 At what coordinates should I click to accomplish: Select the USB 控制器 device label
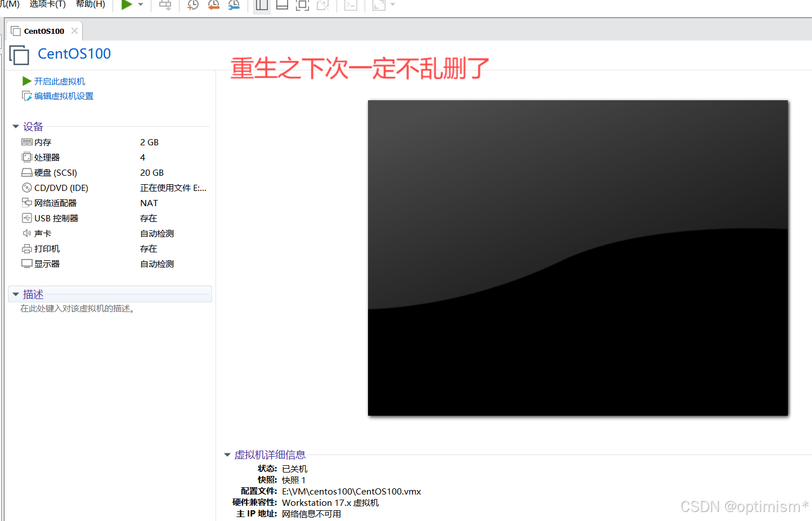tap(56, 219)
